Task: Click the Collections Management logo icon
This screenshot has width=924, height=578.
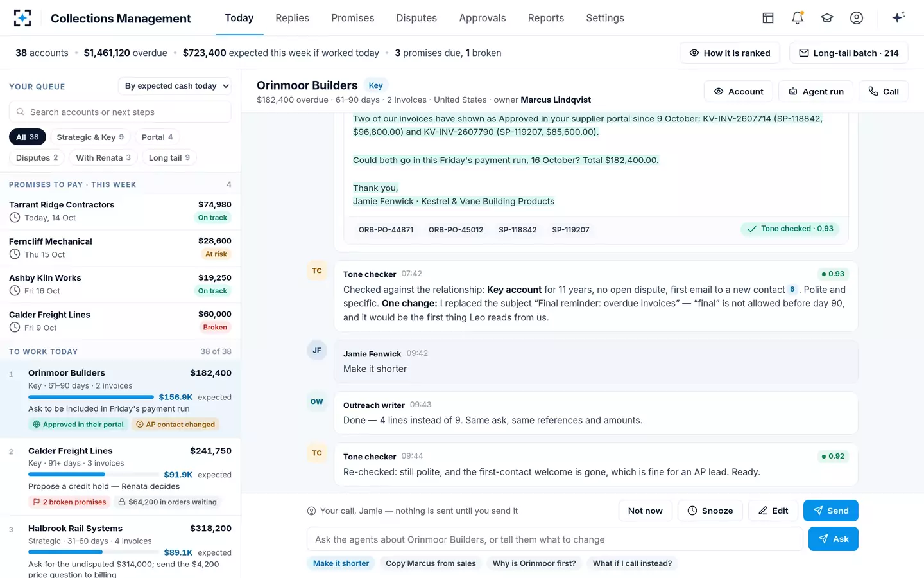Action: (x=22, y=18)
